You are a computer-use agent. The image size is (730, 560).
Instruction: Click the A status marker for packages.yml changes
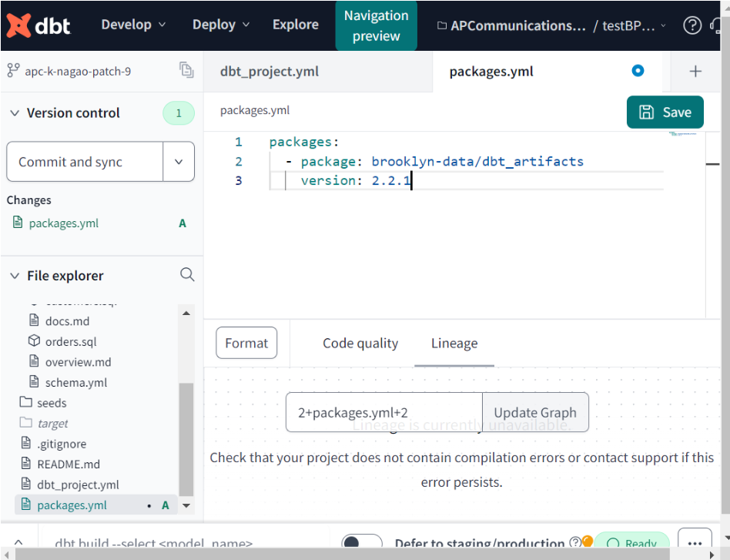coord(182,223)
